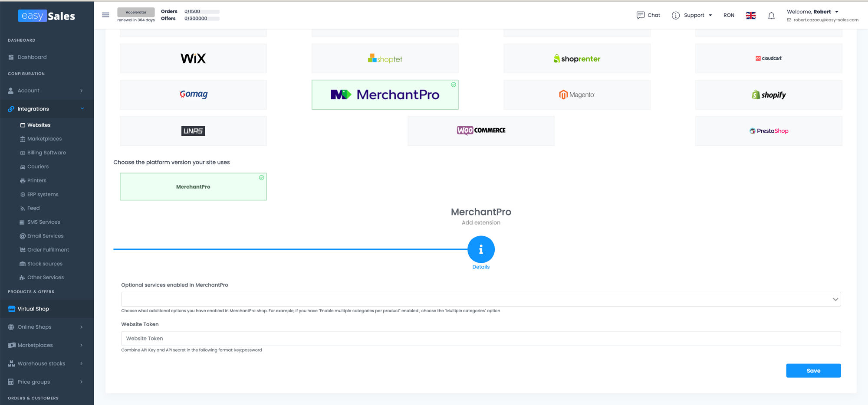The width and height of the screenshot is (868, 405).
Task: Click the Online Shops globe icon
Action: (x=11, y=327)
